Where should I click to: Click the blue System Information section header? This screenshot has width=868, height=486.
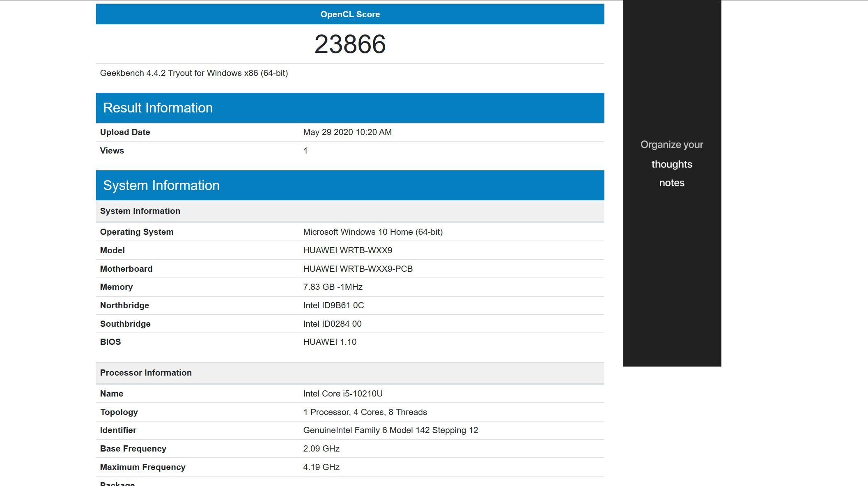(x=350, y=185)
